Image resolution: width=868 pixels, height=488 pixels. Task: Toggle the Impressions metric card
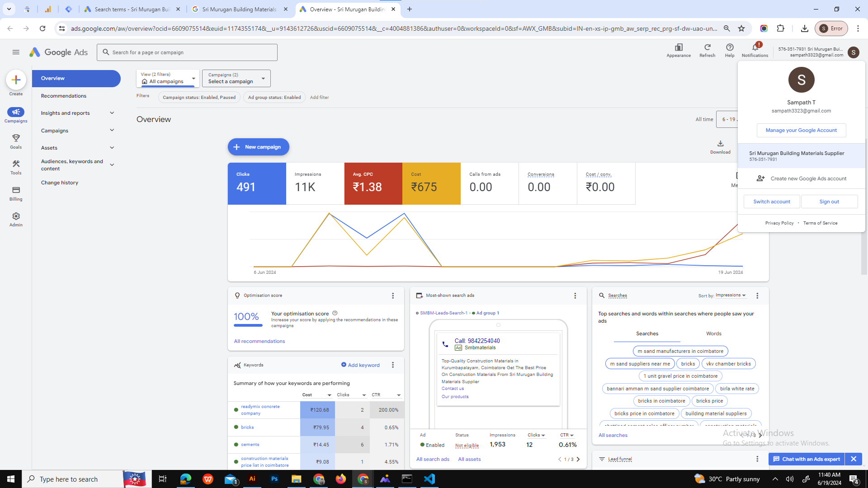pos(315,183)
